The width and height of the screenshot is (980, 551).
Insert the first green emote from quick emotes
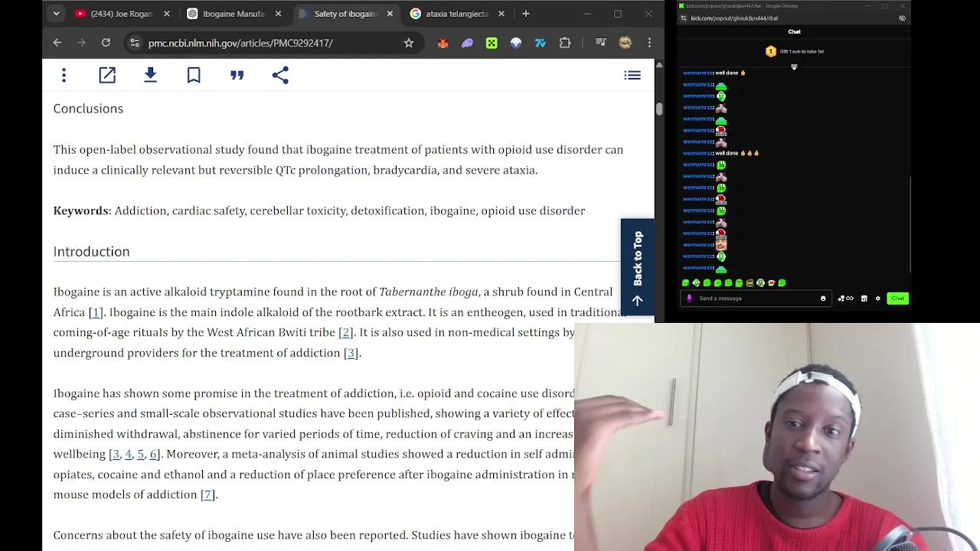(x=685, y=283)
